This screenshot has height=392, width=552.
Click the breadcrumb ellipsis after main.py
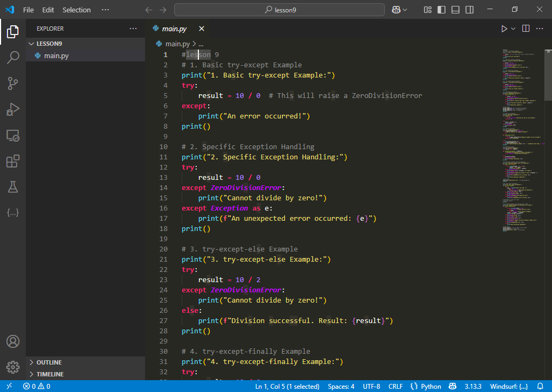coord(201,44)
